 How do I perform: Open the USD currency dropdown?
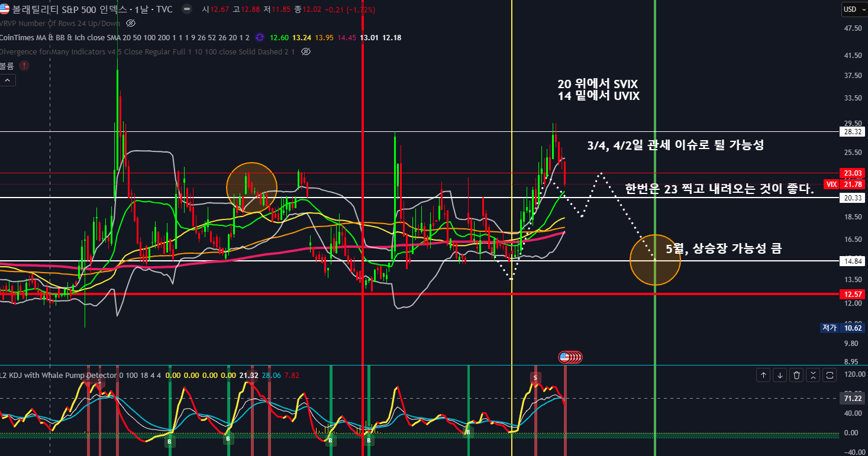point(850,9)
